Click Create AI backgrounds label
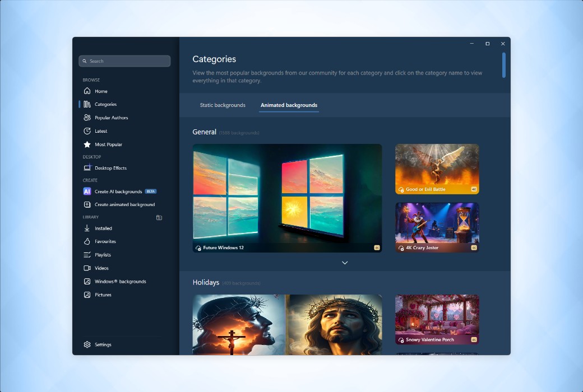This screenshot has width=583, height=392. point(118,192)
